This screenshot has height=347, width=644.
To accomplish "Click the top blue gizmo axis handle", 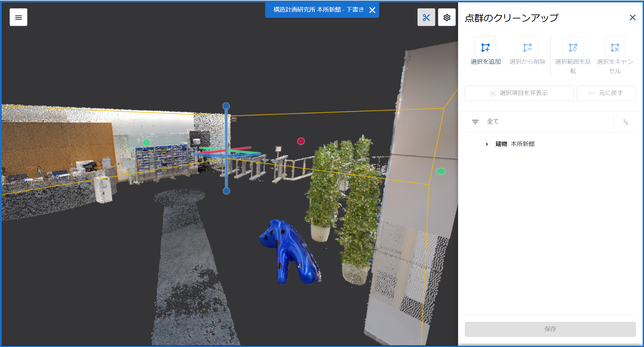I will coord(226,106).
